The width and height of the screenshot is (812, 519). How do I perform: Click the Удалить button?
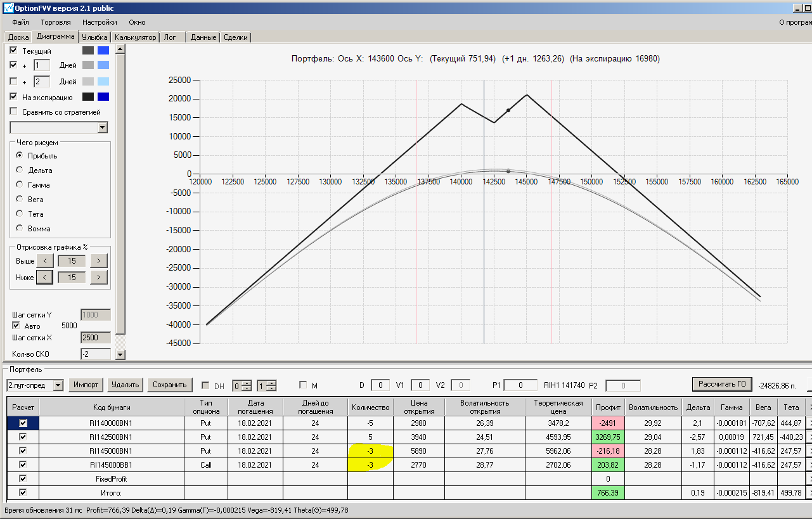pos(125,385)
